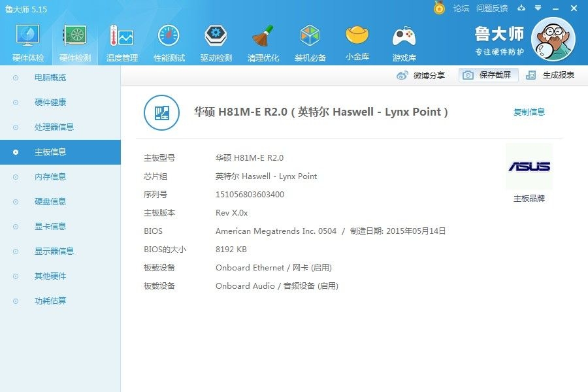
Task: Click the 鲁大师 mascot avatar
Action: pyautogui.click(x=553, y=39)
